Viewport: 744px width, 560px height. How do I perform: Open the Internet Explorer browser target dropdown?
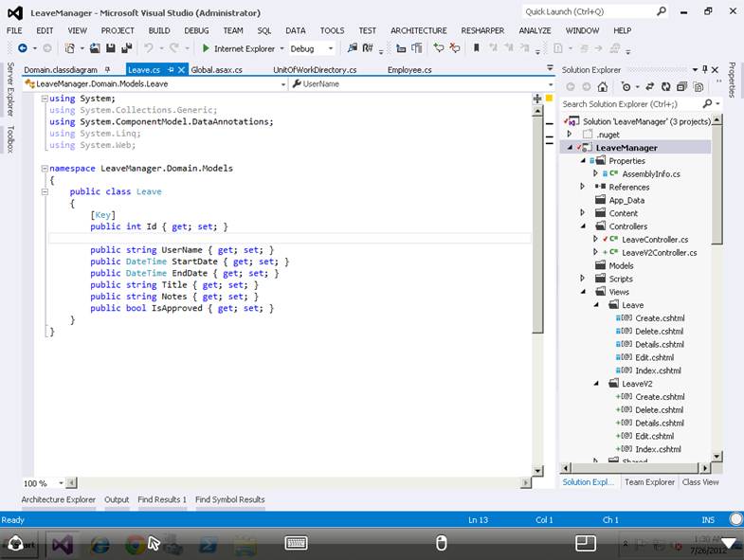(281, 48)
